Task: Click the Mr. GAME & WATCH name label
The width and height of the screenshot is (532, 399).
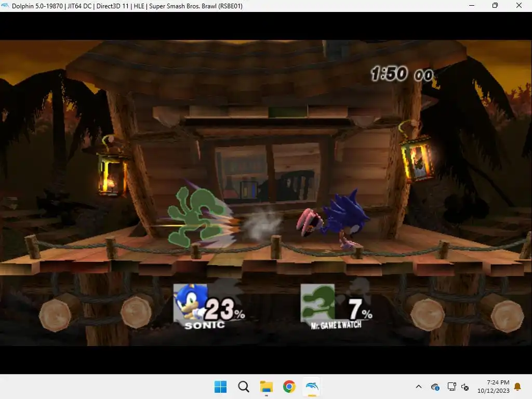Action: pyautogui.click(x=336, y=325)
